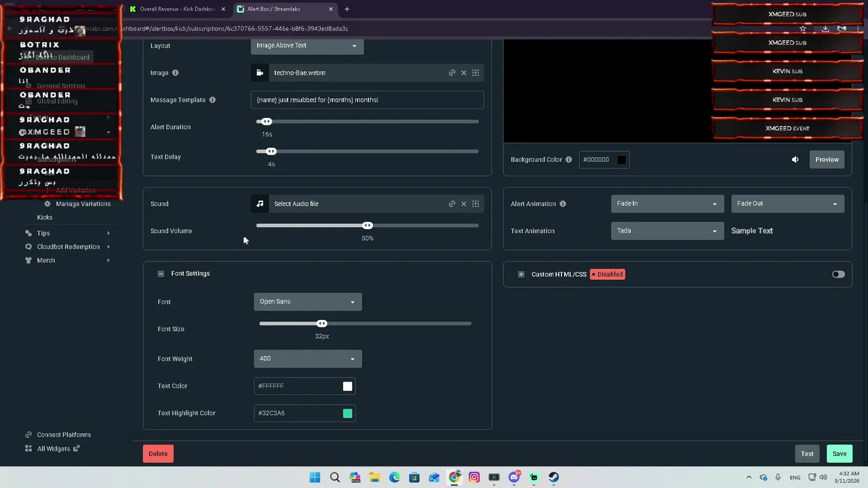Click the Alert Duration slider handle
Image resolution: width=868 pixels, height=488 pixels.
(267, 121)
